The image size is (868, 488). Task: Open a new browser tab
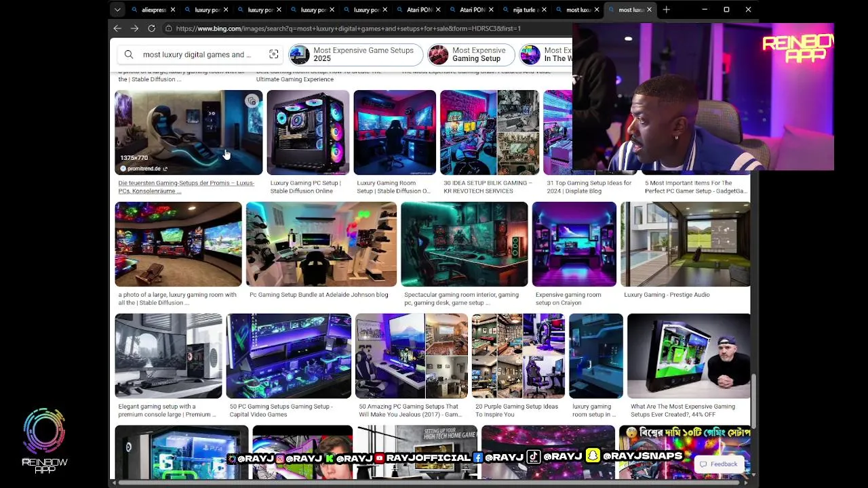666,9
